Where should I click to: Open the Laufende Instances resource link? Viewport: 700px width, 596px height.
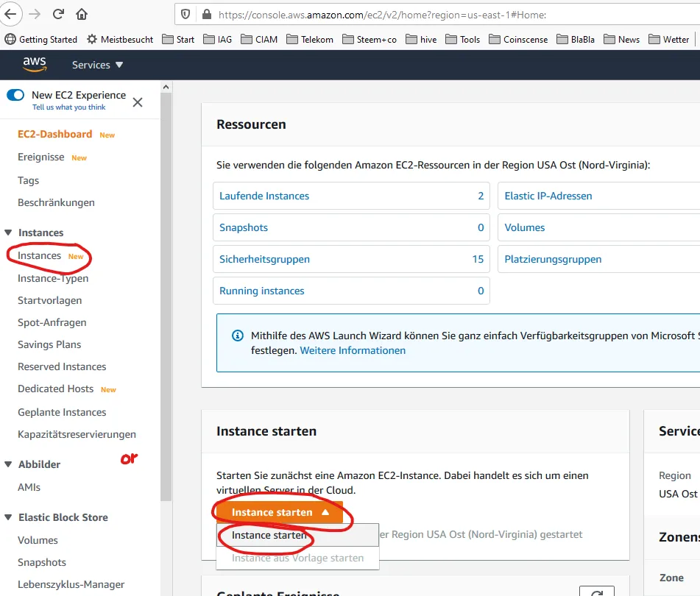coord(264,196)
